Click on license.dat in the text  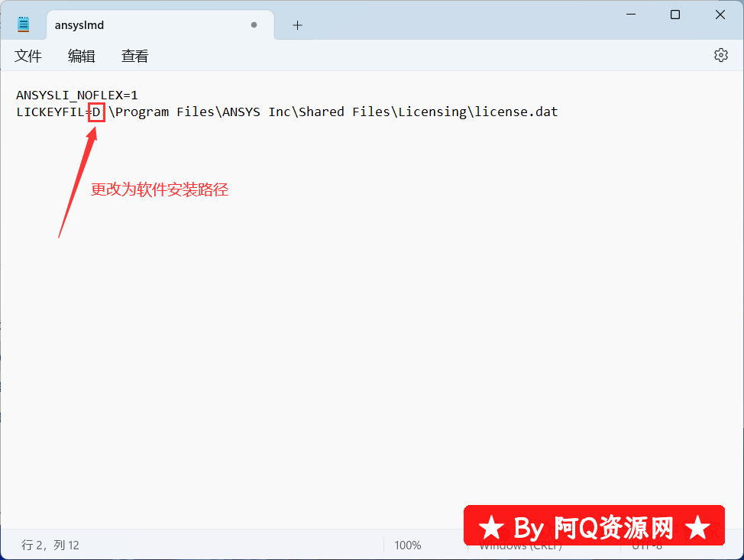516,112
